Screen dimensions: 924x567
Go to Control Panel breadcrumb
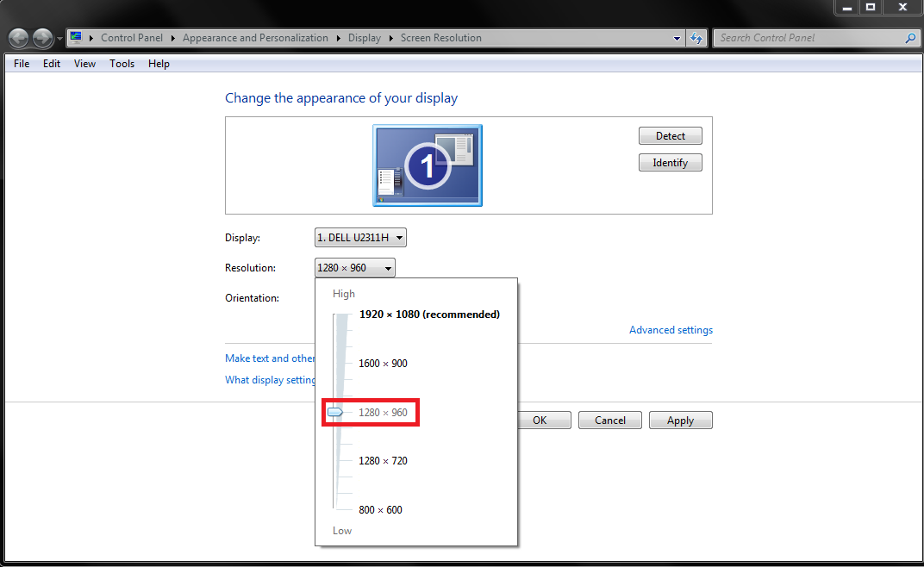click(131, 38)
